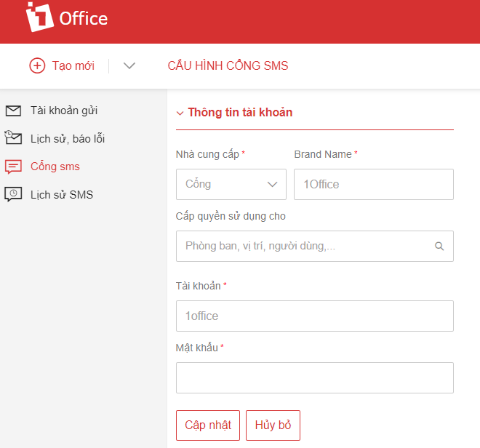Click the envelope icon for Tài khoản gửi
The image size is (480, 448).
[x=13, y=111]
